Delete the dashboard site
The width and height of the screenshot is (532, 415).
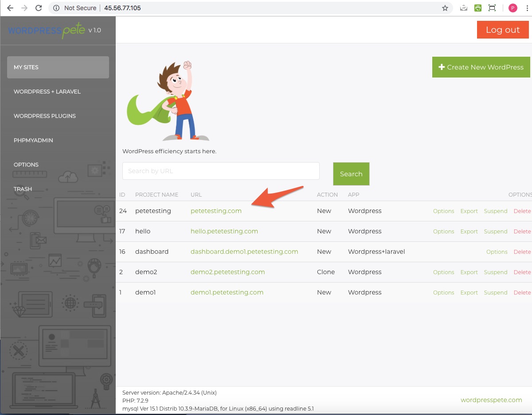point(522,252)
